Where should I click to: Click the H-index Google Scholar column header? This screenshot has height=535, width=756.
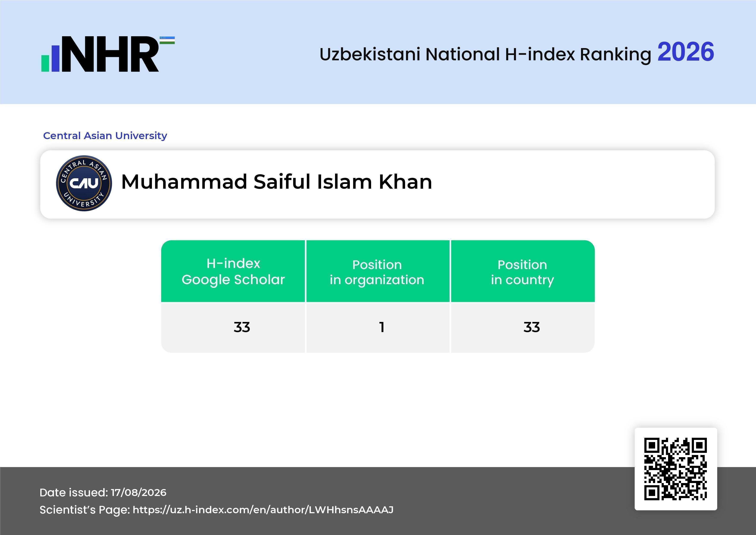click(233, 271)
